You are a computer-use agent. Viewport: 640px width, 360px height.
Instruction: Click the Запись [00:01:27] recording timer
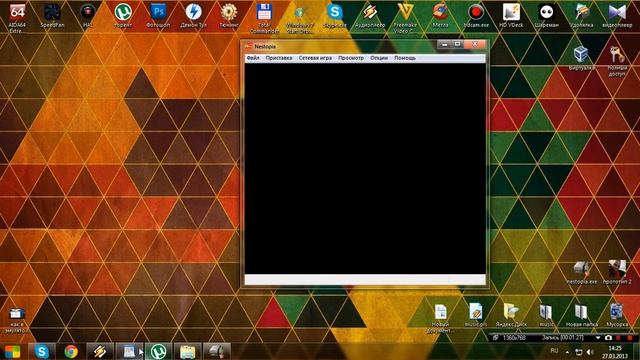(562, 338)
